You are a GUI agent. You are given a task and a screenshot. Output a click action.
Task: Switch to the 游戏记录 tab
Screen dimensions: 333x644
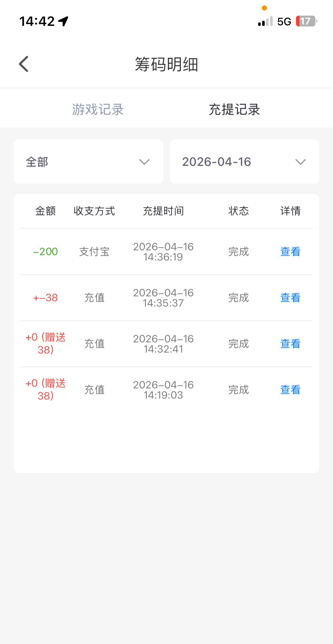(98, 109)
